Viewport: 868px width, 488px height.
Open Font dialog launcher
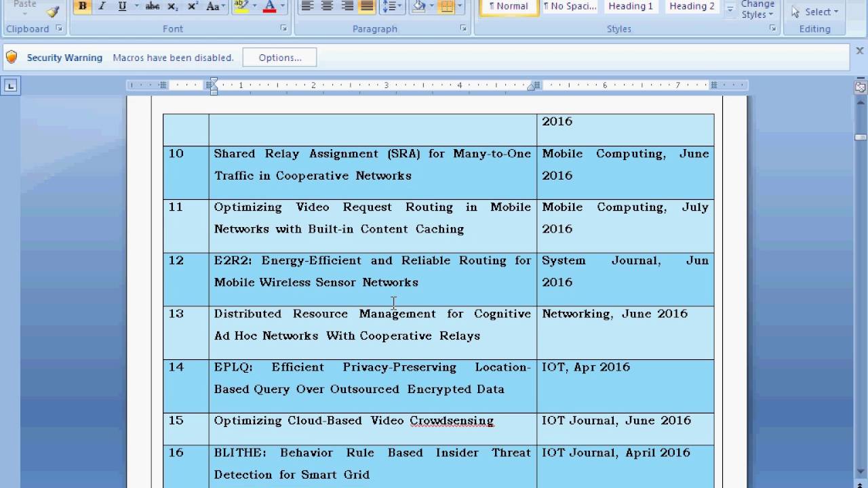click(x=283, y=28)
